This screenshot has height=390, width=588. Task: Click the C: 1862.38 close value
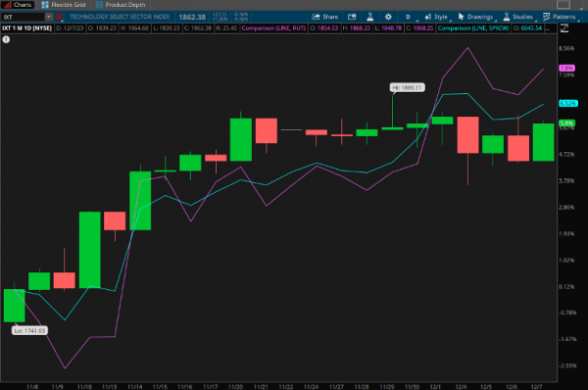(198, 28)
